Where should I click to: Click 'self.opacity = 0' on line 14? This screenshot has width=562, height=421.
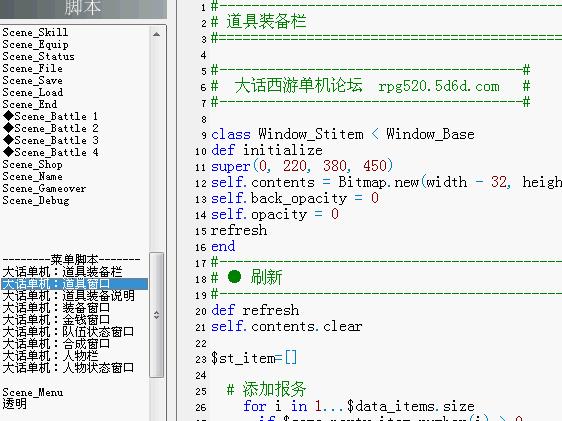275,214
